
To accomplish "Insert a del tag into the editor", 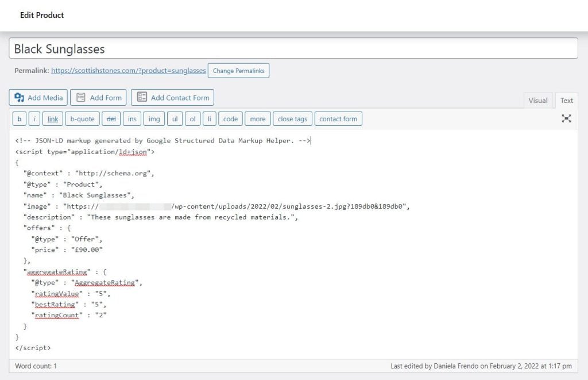I will pos(111,118).
